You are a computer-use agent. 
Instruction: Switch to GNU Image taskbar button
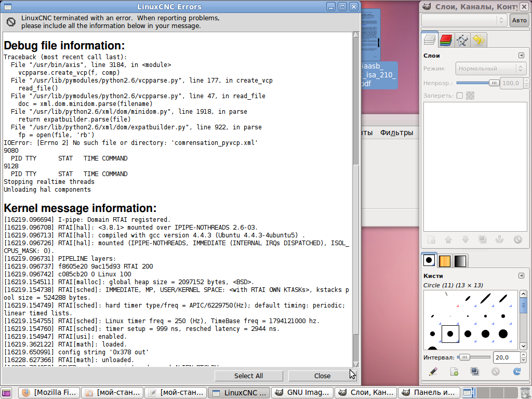point(302,393)
